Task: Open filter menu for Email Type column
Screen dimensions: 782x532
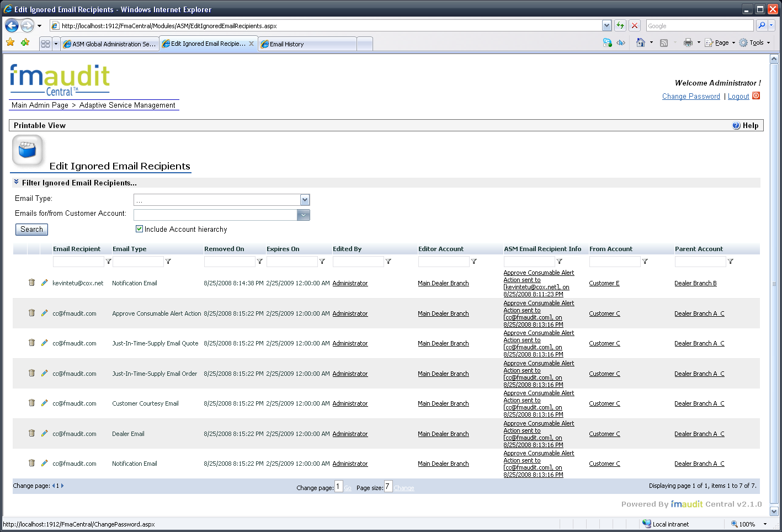Action: tap(168, 262)
